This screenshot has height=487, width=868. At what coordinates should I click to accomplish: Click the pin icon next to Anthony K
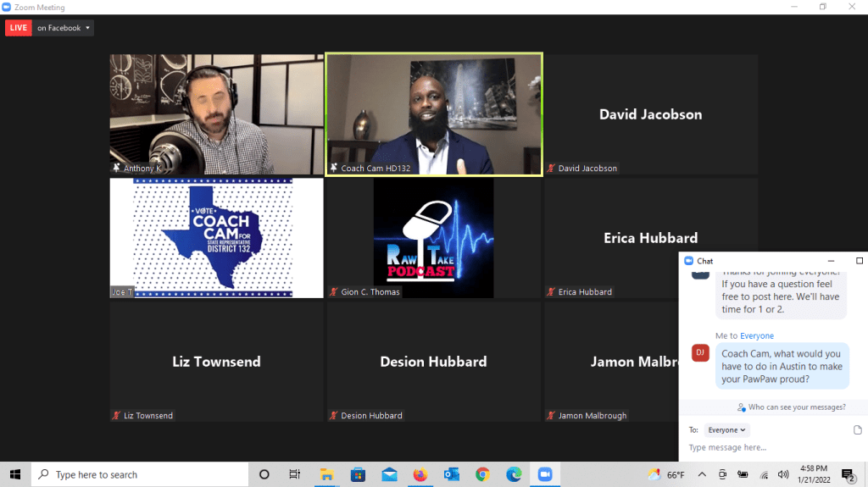117,169
